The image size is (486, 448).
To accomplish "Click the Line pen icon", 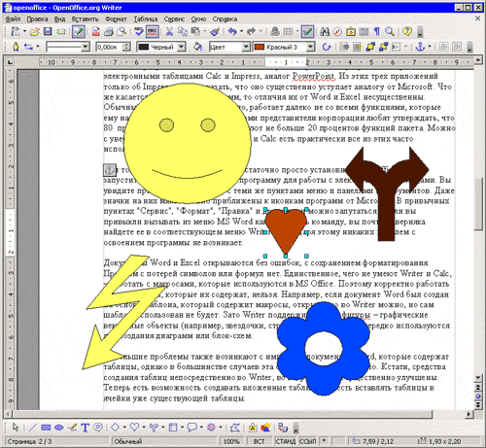I will point(16,47).
